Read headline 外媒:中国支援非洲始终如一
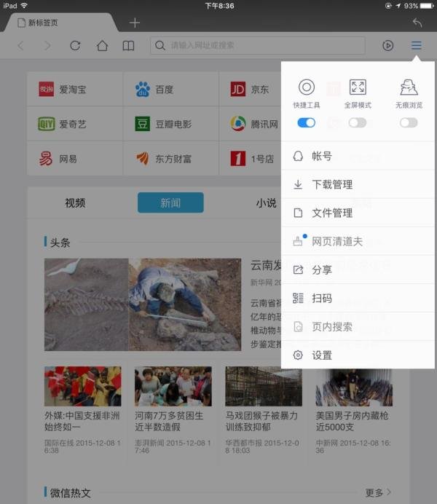This screenshot has height=504, width=437. (x=82, y=421)
